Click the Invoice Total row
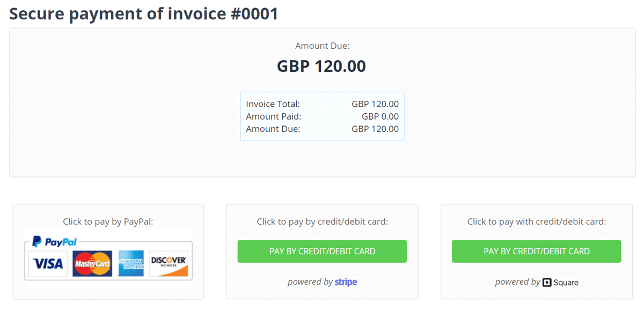Viewport: 644px width, 309px height. click(322, 104)
